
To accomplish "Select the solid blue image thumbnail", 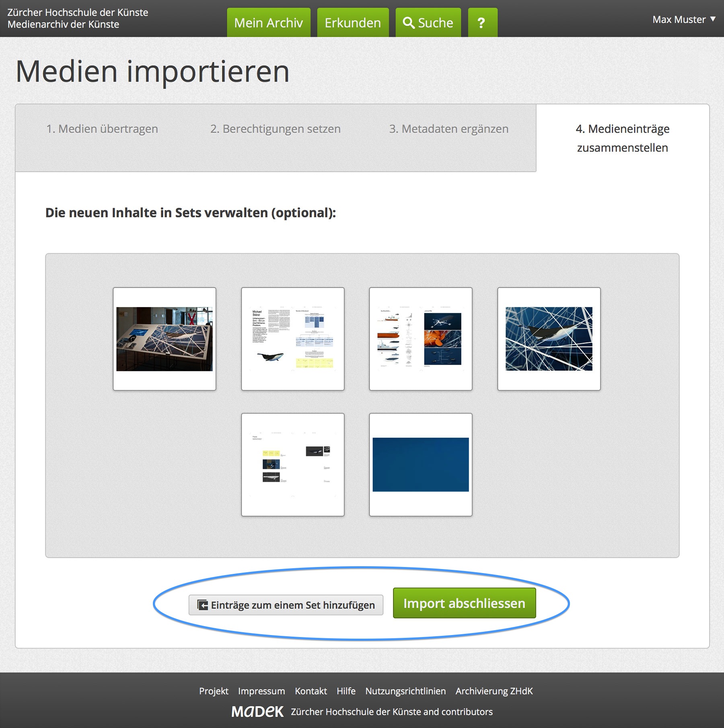I will point(420,464).
